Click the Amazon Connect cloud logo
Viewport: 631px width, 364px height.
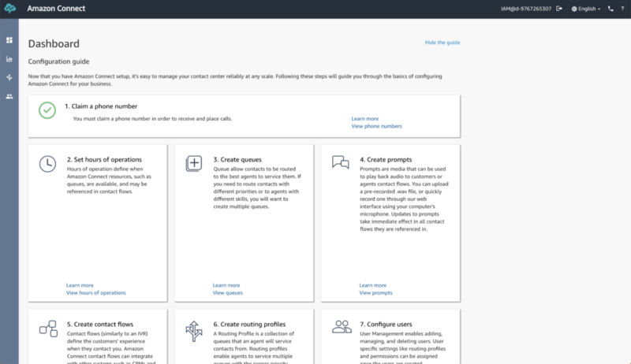pyautogui.click(x=10, y=9)
